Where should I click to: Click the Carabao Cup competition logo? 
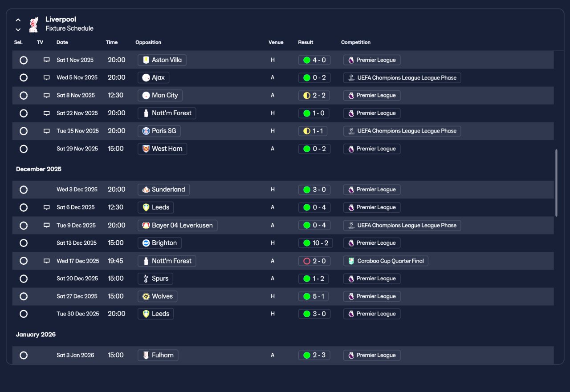(351, 261)
